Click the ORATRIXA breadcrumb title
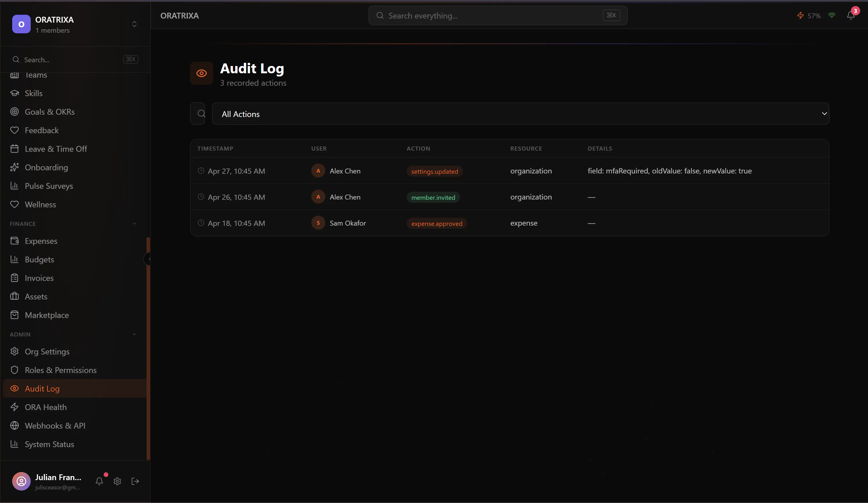The width and height of the screenshot is (868, 503). pyautogui.click(x=180, y=16)
